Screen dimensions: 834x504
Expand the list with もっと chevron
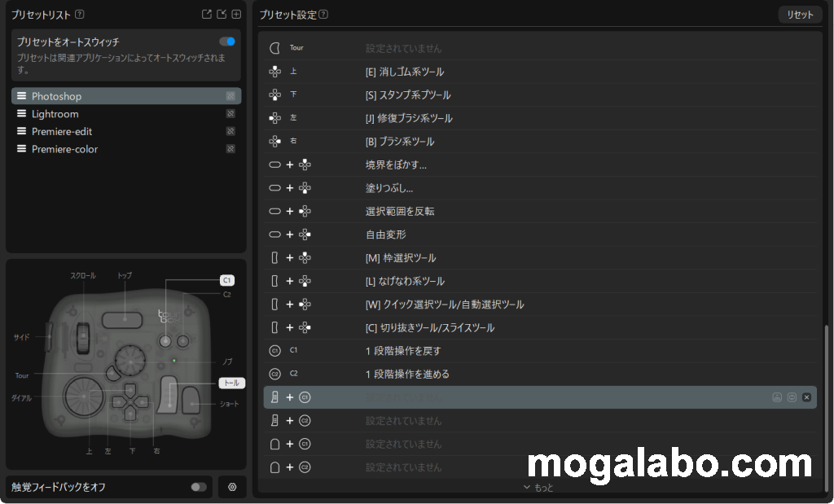(x=538, y=487)
